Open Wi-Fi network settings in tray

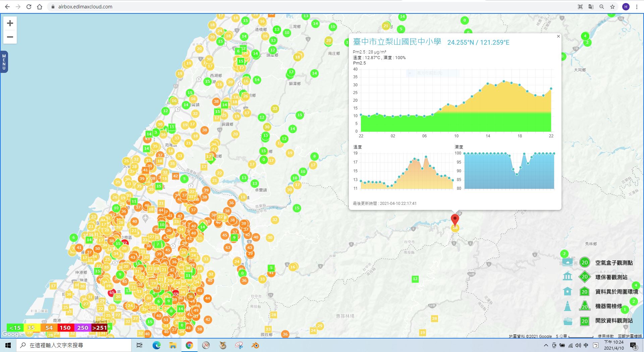[570, 345]
